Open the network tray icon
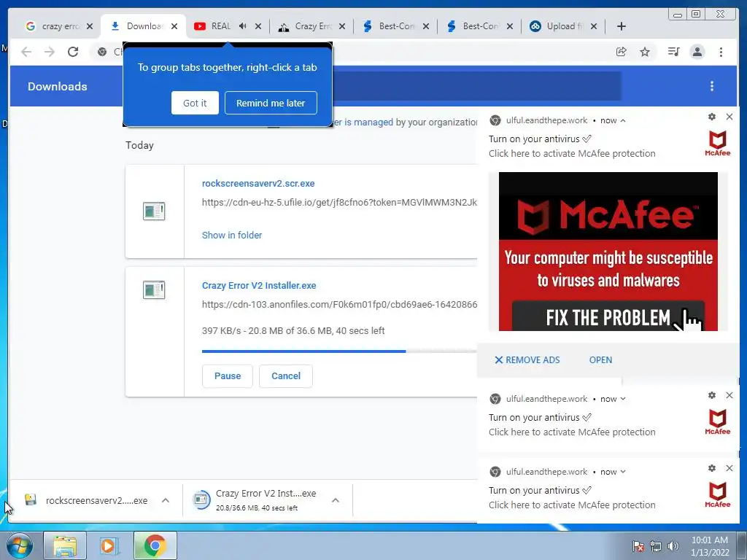747x560 pixels. [x=656, y=546]
